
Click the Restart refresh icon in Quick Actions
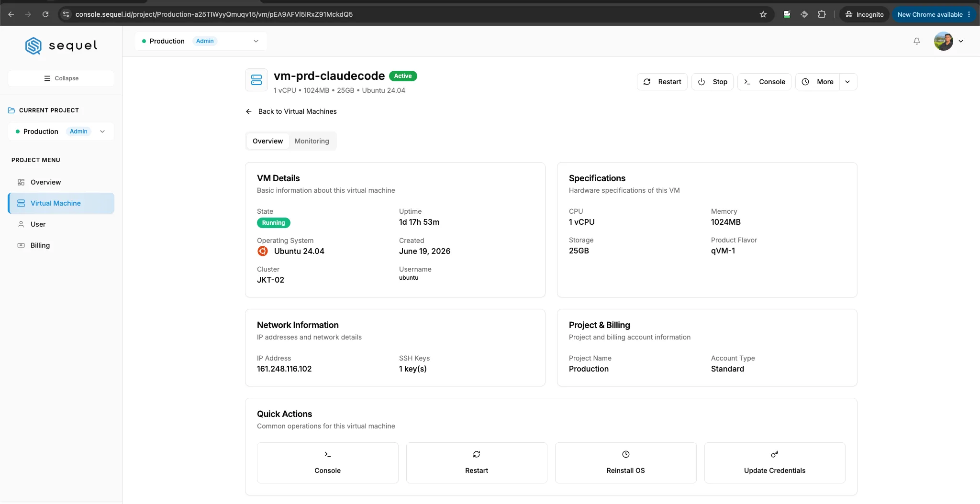tap(477, 454)
